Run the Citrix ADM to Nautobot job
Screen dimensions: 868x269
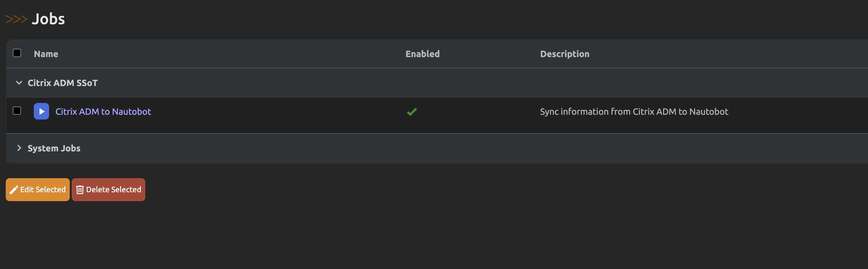click(x=41, y=111)
